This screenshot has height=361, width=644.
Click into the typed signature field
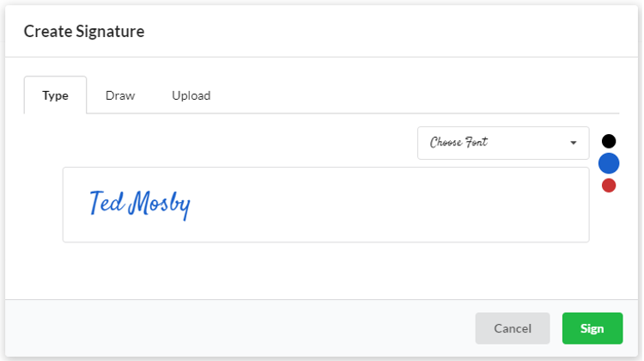tap(325, 205)
